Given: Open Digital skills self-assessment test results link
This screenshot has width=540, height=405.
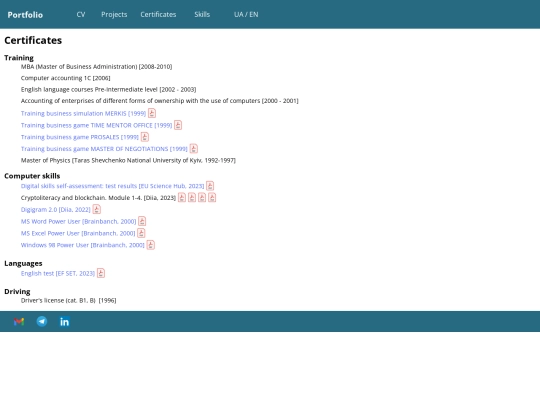Looking at the screenshot, I should tap(112, 186).
